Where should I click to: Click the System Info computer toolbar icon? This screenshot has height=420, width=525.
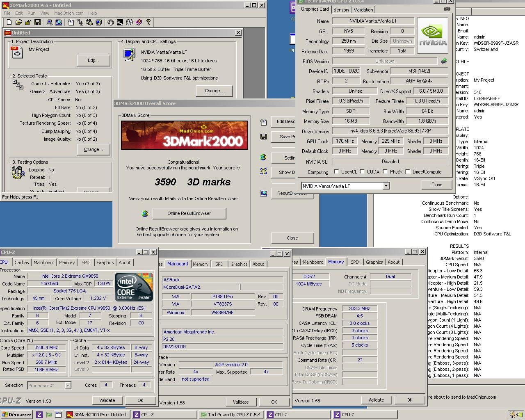click(x=49, y=22)
